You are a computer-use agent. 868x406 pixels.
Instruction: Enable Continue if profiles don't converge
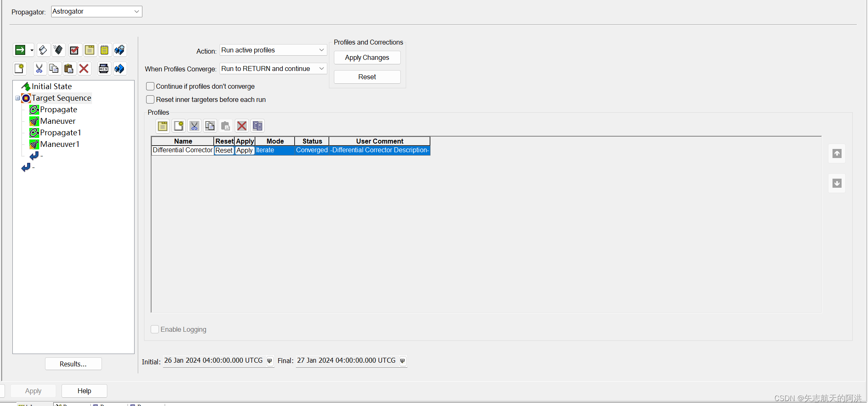[x=150, y=86]
